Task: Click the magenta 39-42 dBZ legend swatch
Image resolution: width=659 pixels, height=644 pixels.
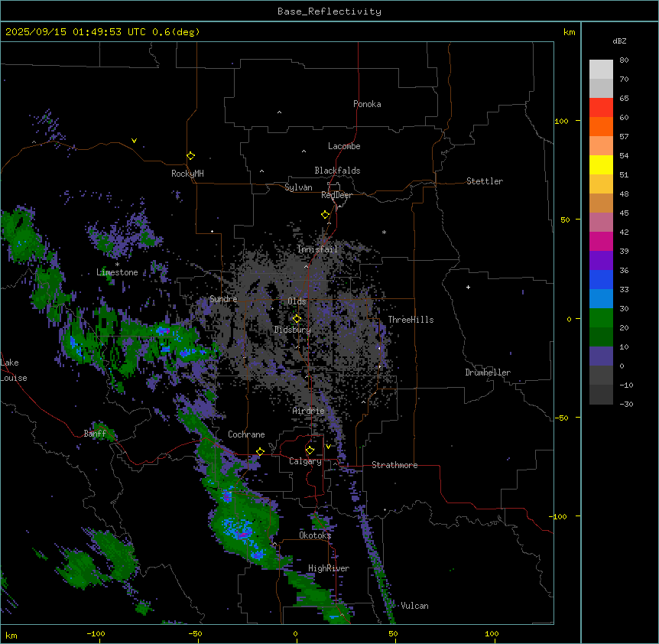Action: 601,241
